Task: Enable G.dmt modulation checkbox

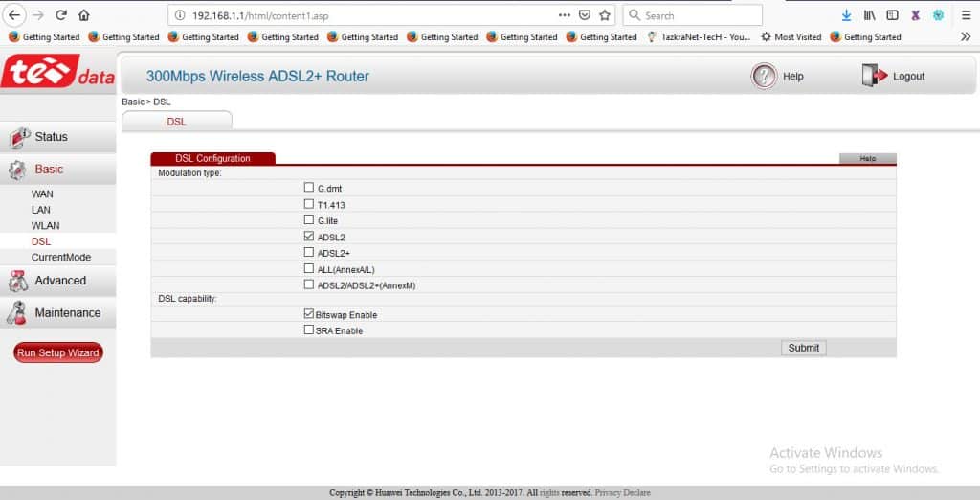Action: pos(309,187)
